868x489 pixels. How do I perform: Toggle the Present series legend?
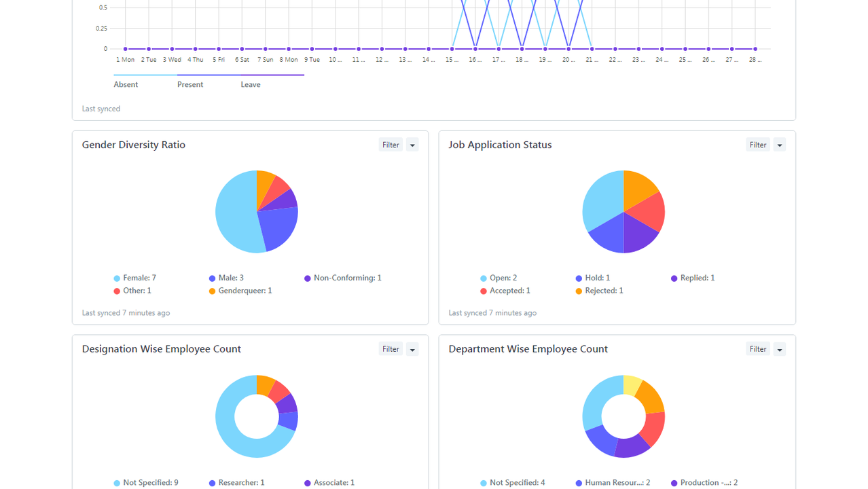tap(190, 84)
